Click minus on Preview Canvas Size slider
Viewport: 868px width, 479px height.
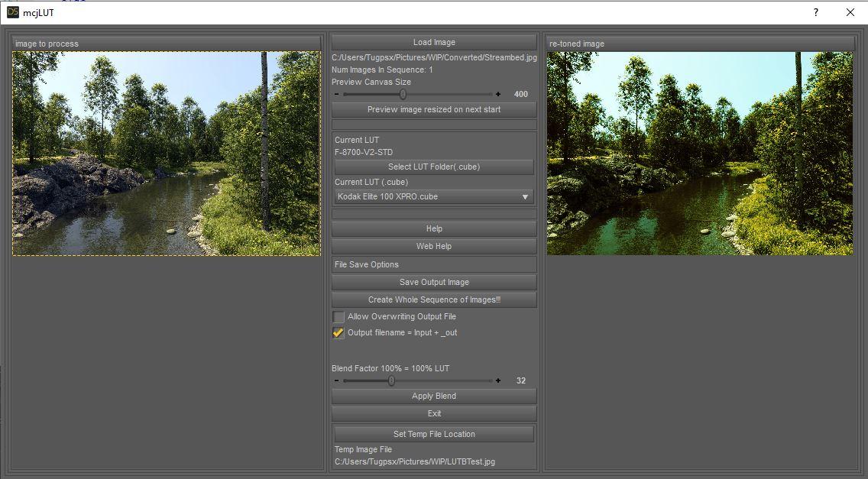(336, 94)
